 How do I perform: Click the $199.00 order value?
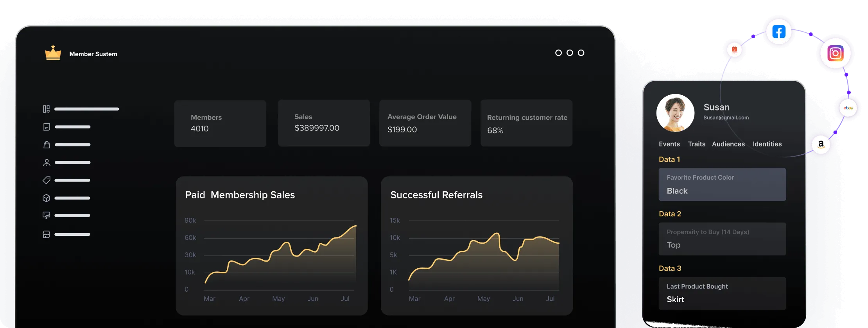(402, 130)
